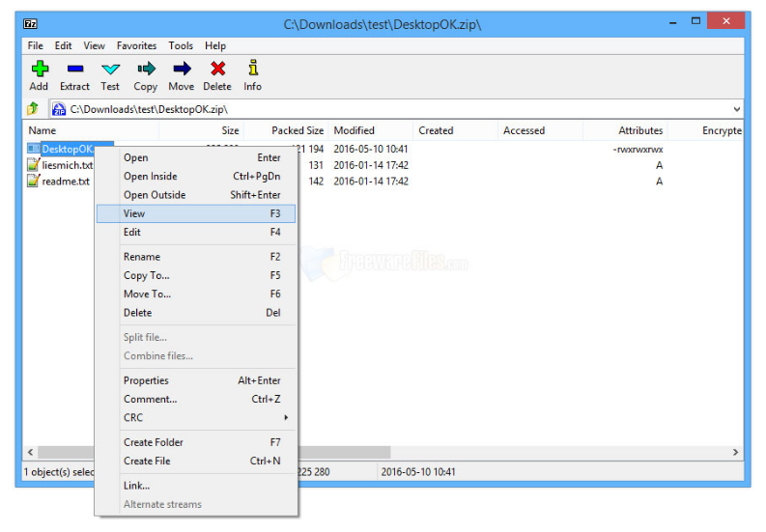Open the Favorites menu

point(136,46)
